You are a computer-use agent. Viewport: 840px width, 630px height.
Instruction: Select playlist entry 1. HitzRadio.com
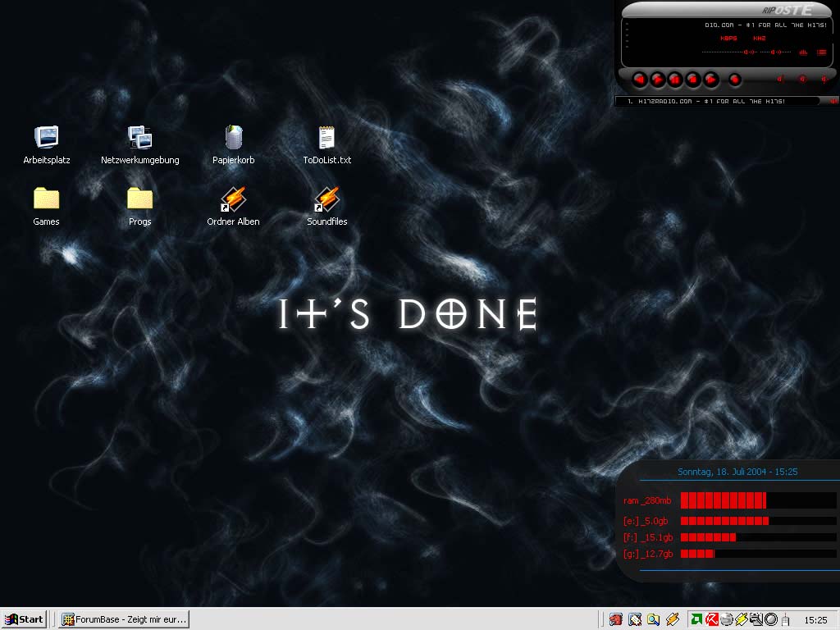click(706, 101)
